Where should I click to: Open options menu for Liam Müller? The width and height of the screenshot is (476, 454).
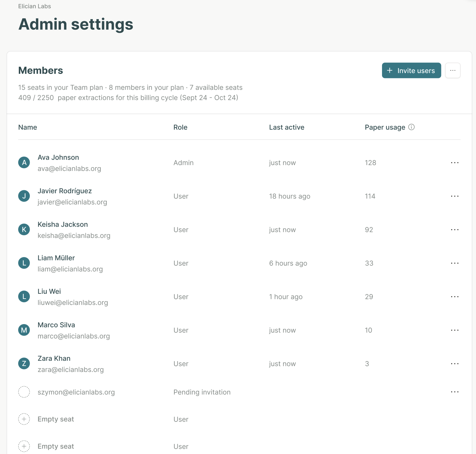click(455, 263)
